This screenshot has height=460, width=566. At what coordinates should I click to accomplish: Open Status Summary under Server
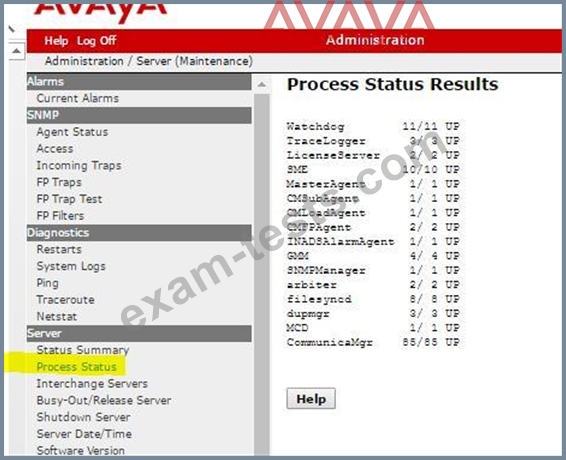point(83,350)
